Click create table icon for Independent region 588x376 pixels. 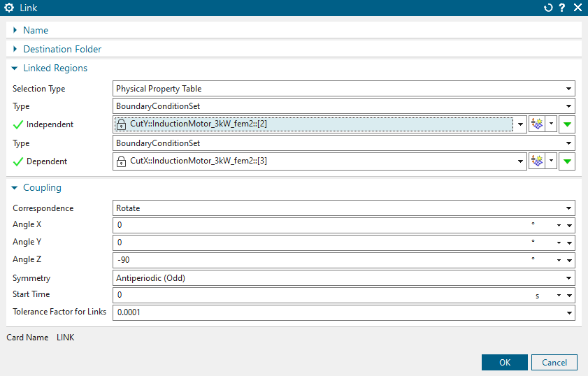(537, 124)
